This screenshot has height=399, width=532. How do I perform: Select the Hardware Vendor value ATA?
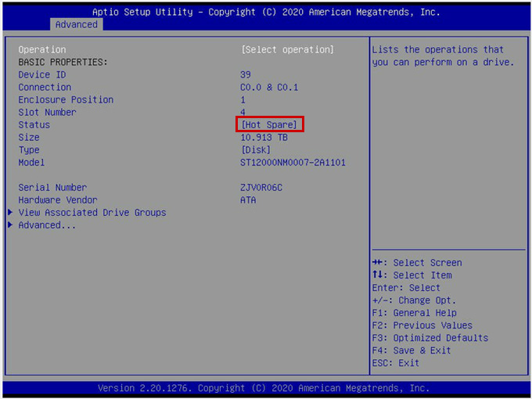pos(248,199)
